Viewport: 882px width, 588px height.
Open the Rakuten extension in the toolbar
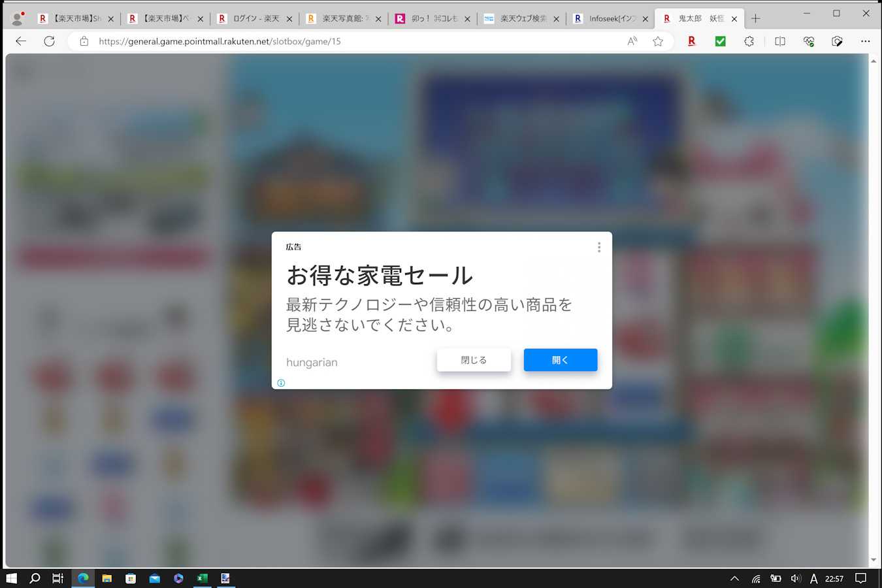(691, 41)
